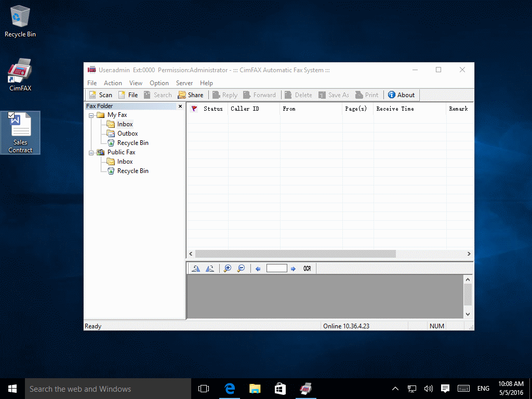The height and width of the screenshot is (399, 532).
Task: Sort by the Caller ID column header
Action: [254, 109]
